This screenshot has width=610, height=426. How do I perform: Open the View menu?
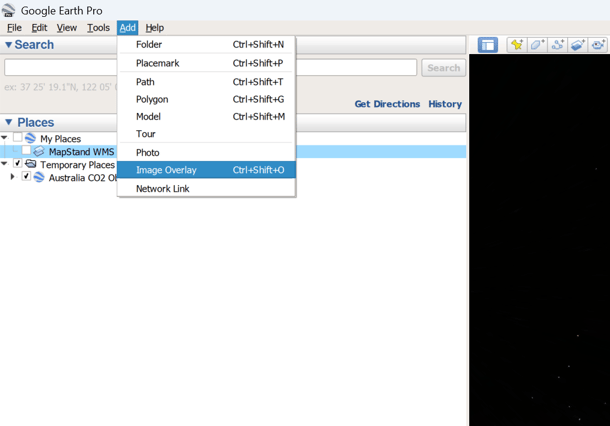[x=67, y=28]
